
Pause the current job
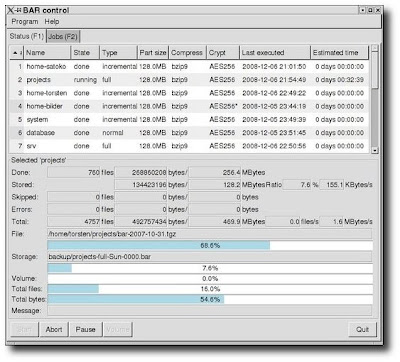[x=86, y=330]
